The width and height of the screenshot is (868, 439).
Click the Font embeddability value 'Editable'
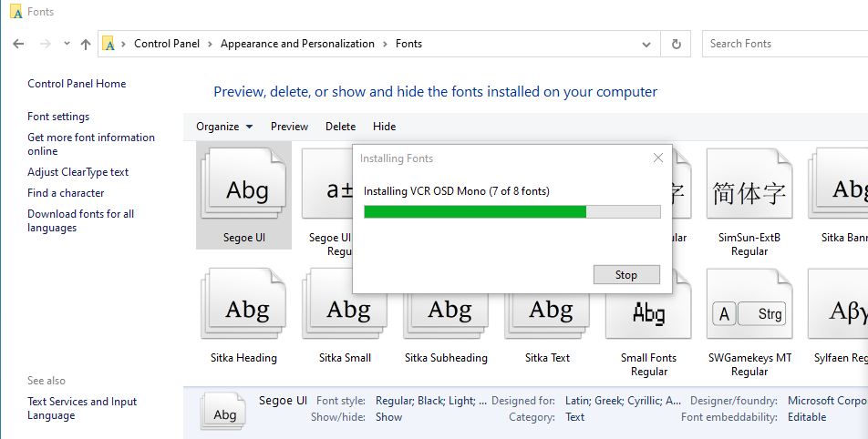point(807,417)
